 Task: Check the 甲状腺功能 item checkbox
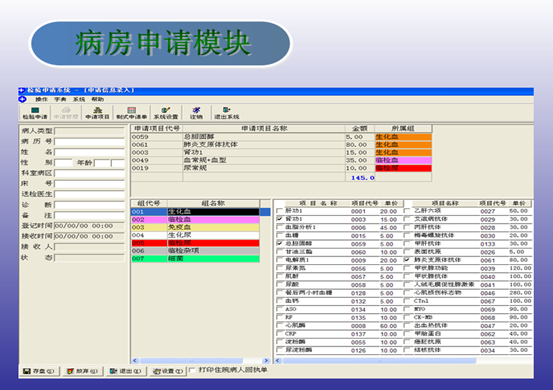click(407, 268)
